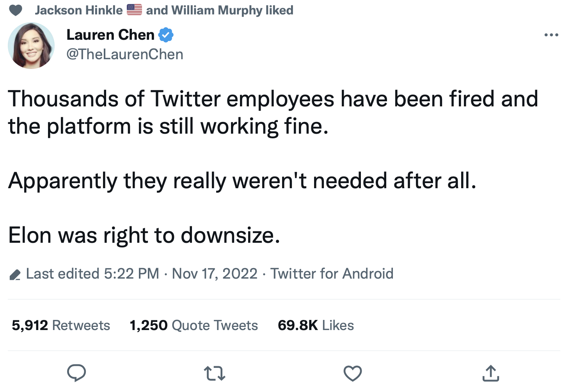View edit history via Last edited 5:22 PM
The image size is (570, 392).
(92, 274)
